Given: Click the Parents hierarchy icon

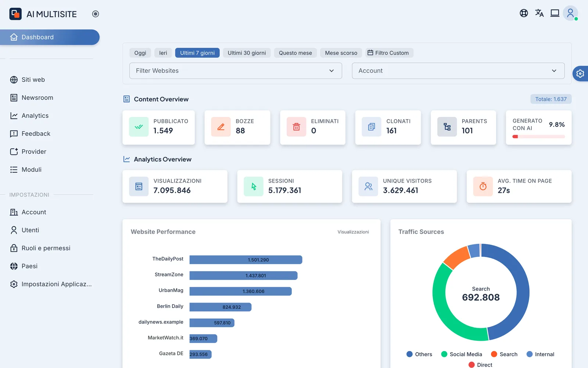Looking at the screenshot, I should click(447, 127).
